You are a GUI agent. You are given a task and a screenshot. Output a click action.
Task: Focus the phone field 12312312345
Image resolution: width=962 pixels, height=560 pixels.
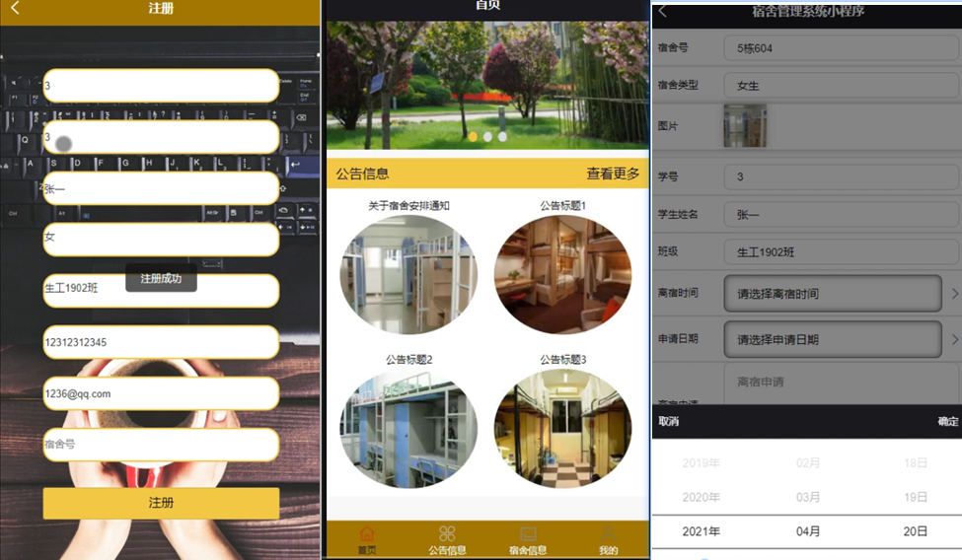[161, 342]
